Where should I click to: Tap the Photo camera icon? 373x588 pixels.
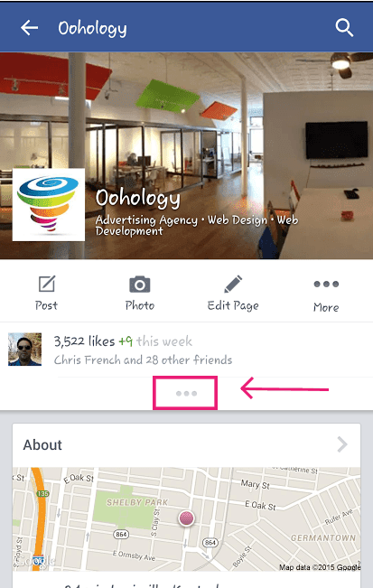pyautogui.click(x=140, y=285)
